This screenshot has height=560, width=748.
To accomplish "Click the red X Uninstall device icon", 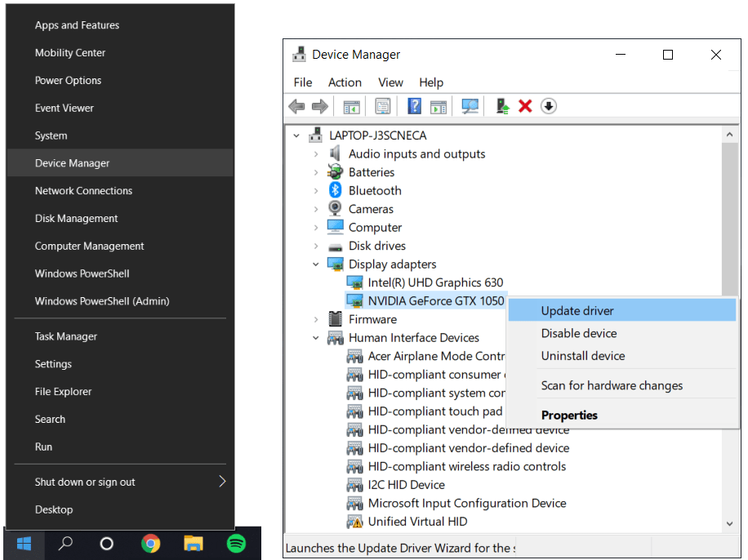I will pyautogui.click(x=525, y=106).
